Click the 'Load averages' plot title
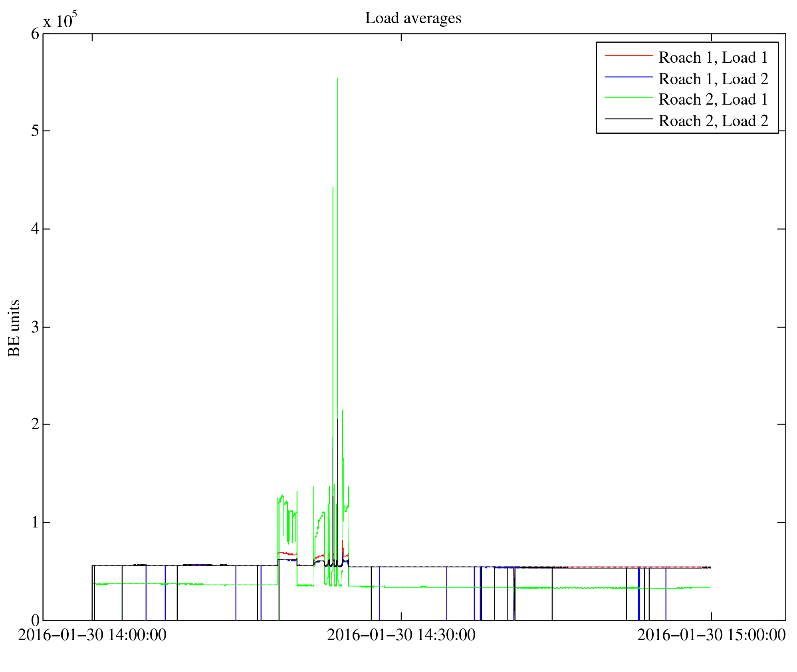This screenshot has width=797, height=672. click(413, 18)
